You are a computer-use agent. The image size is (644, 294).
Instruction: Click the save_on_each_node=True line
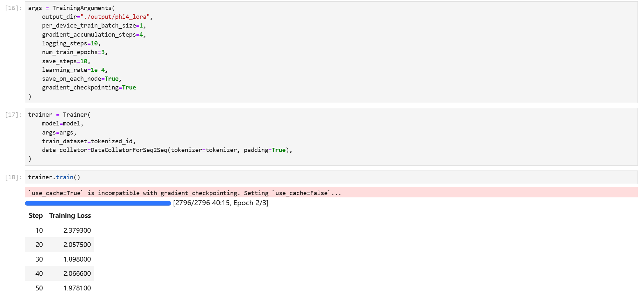pyautogui.click(x=81, y=79)
